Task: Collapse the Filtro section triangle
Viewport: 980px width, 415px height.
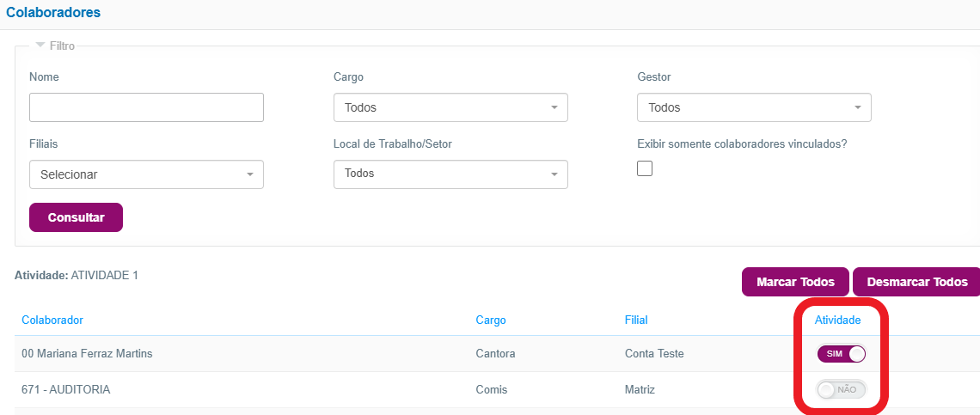Action: [40, 45]
